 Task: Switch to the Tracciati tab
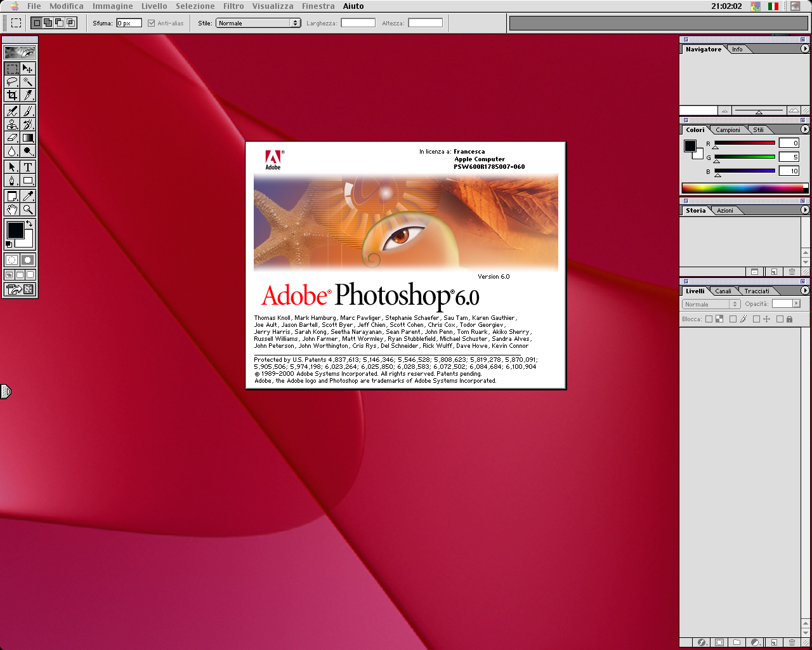click(757, 291)
